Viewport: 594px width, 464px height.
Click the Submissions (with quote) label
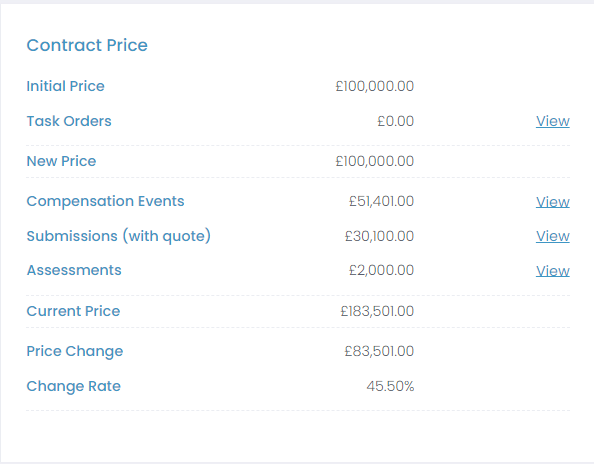coord(119,236)
